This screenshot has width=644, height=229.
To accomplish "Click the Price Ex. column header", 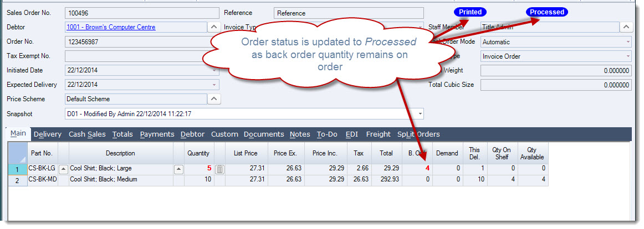I will tap(285, 153).
